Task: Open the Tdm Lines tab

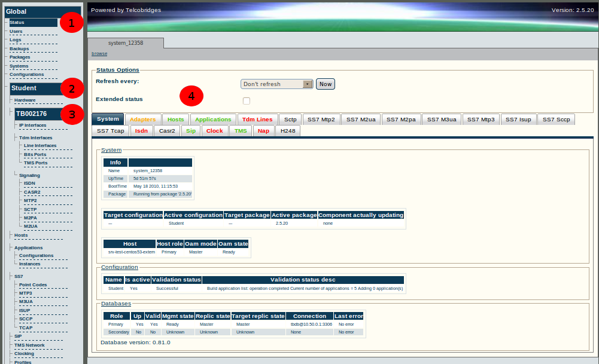Action: click(x=257, y=120)
